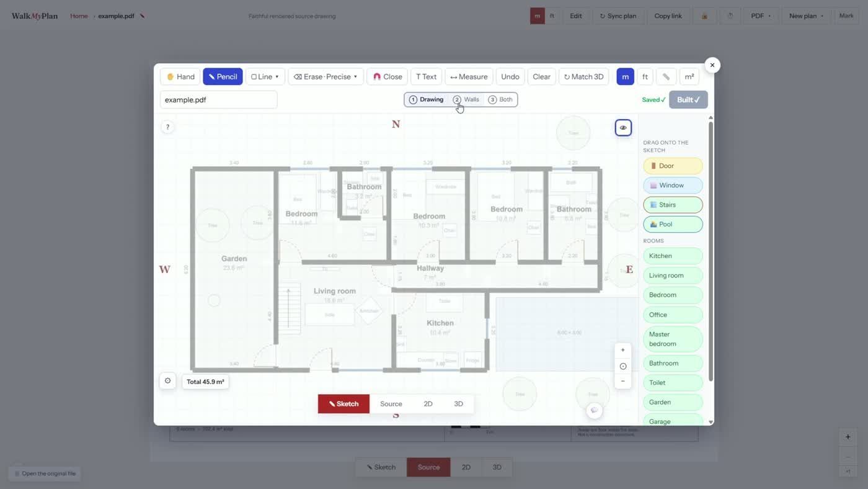Select the Text tool
868x489 pixels.
(x=426, y=77)
